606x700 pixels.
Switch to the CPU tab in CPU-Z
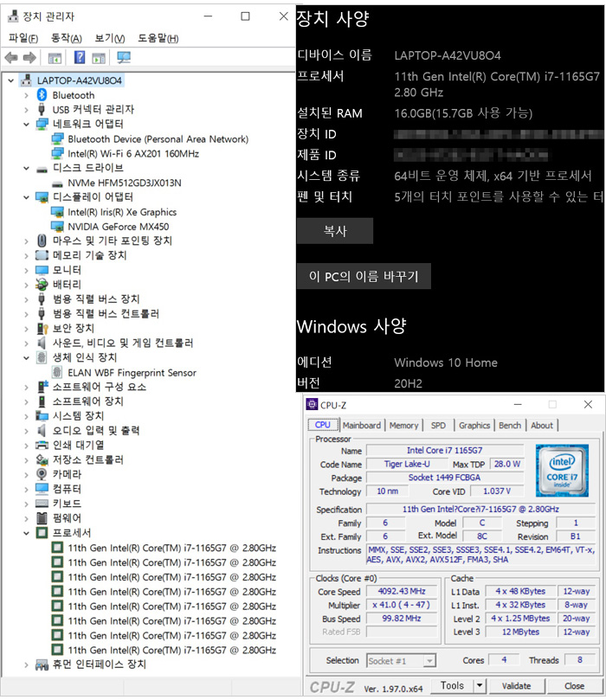pyautogui.click(x=322, y=425)
